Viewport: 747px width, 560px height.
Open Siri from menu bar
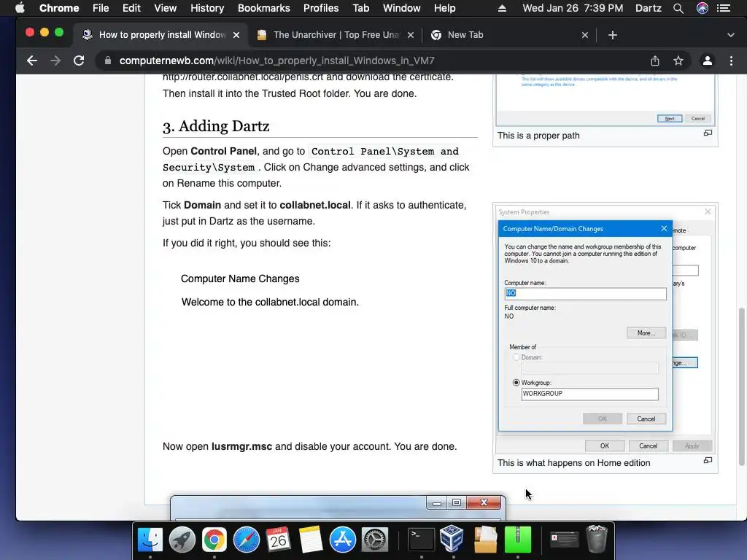(x=703, y=8)
